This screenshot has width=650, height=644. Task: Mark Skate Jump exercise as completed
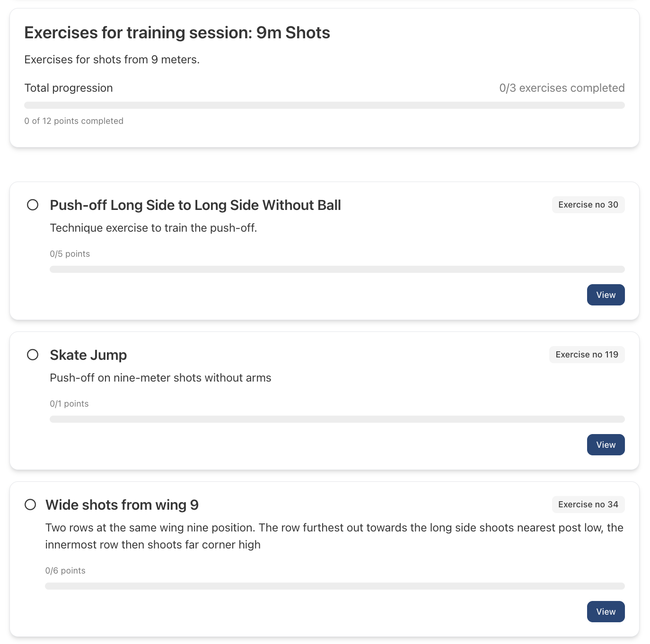click(x=33, y=354)
